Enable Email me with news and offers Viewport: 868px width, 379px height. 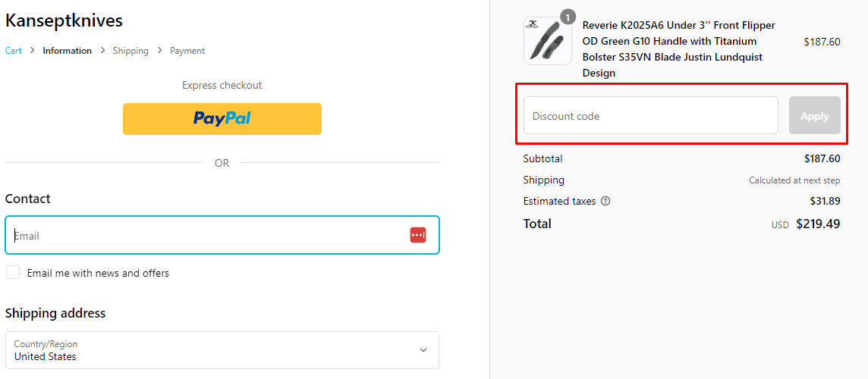click(13, 273)
